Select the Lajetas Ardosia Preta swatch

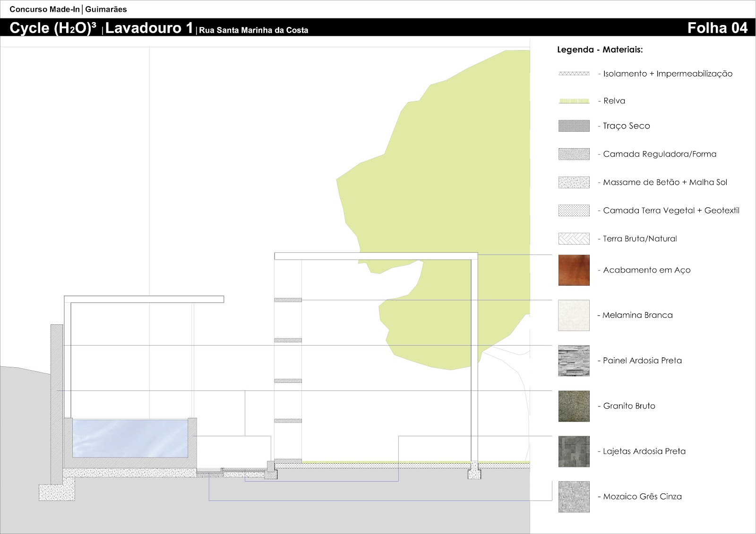tap(574, 451)
